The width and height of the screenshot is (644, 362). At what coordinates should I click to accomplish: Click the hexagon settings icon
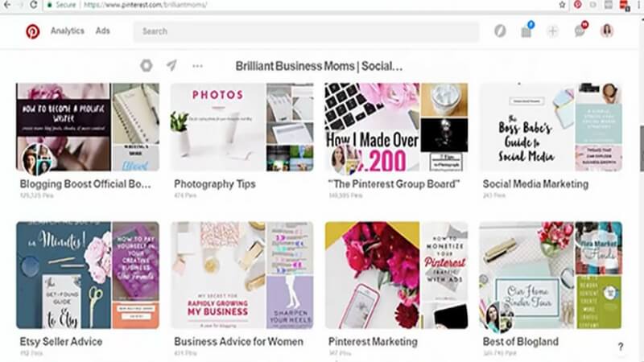(146, 66)
